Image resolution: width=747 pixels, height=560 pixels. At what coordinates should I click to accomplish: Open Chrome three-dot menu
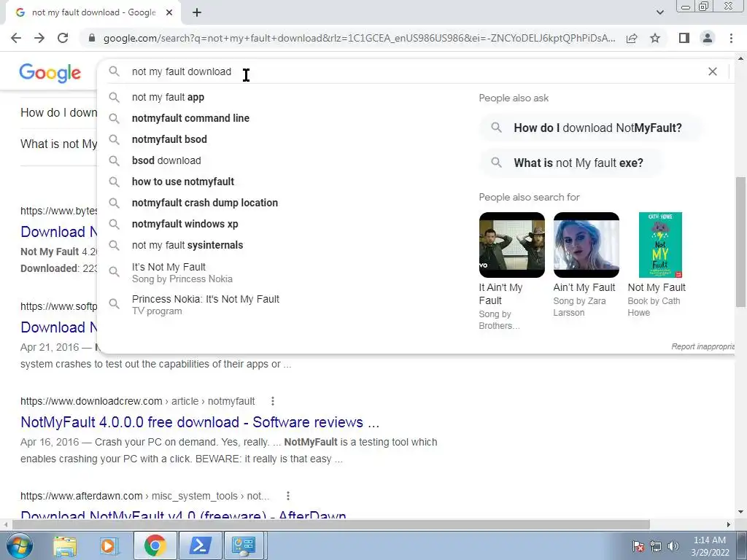(x=731, y=38)
